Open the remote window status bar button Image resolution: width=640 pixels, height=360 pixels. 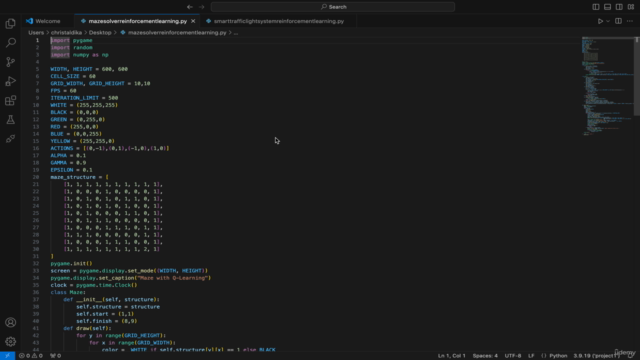[x=7, y=356]
